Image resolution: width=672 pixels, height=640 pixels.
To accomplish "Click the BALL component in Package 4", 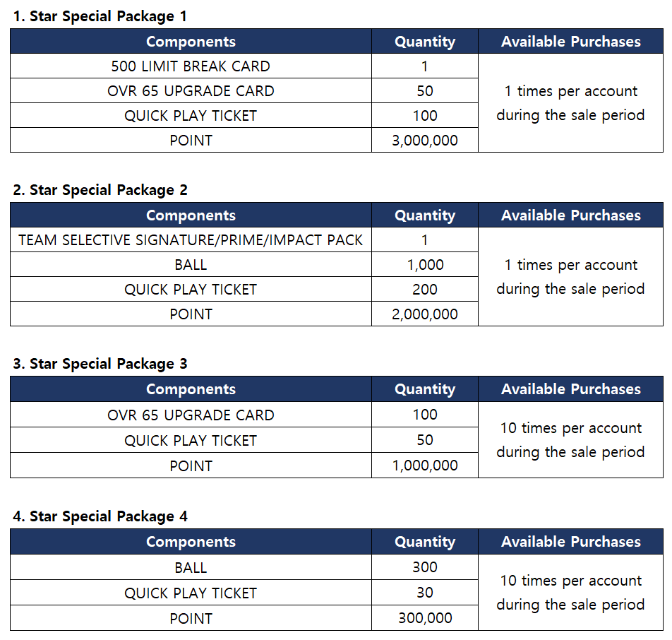I will 191,567.
